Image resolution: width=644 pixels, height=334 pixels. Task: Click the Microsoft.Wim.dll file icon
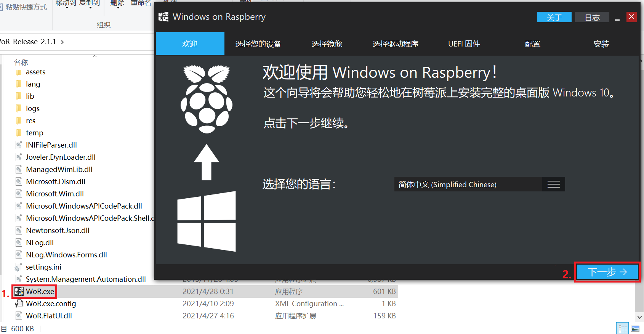click(19, 194)
